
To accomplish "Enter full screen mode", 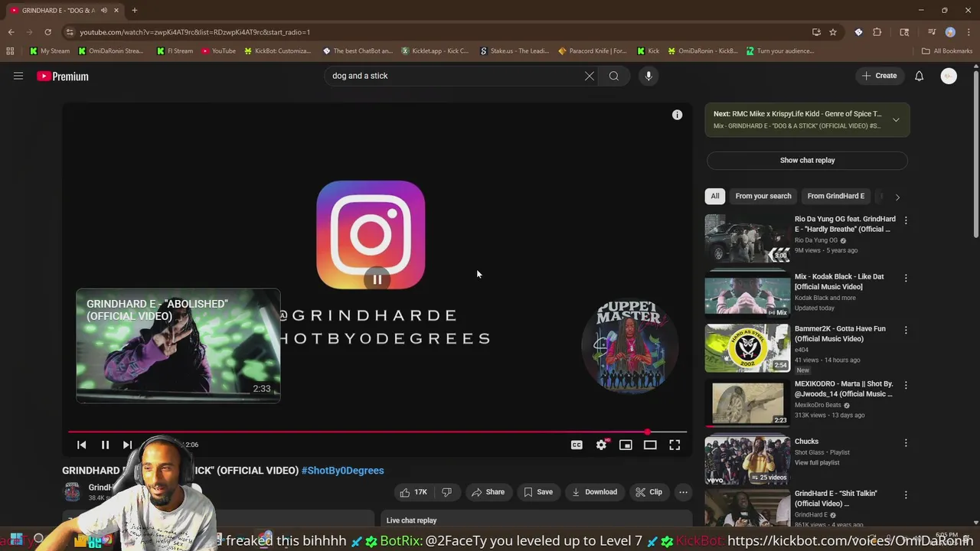I will click(x=675, y=445).
